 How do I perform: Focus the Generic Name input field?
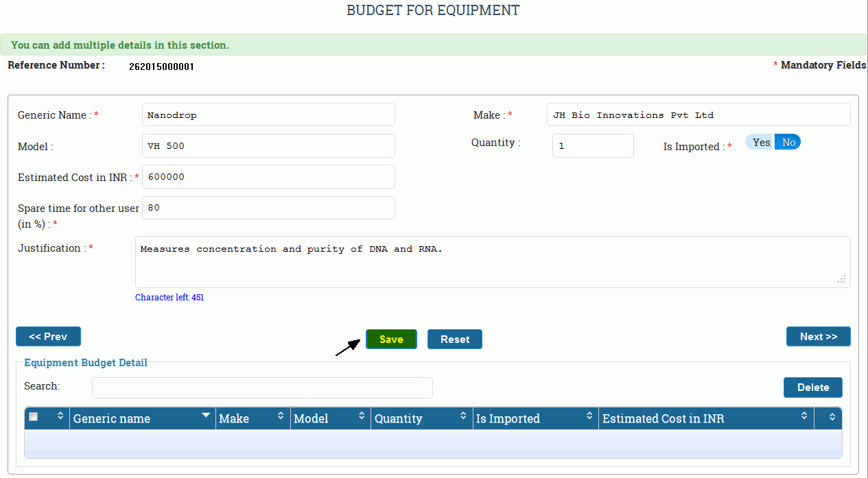tap(268, 115)
